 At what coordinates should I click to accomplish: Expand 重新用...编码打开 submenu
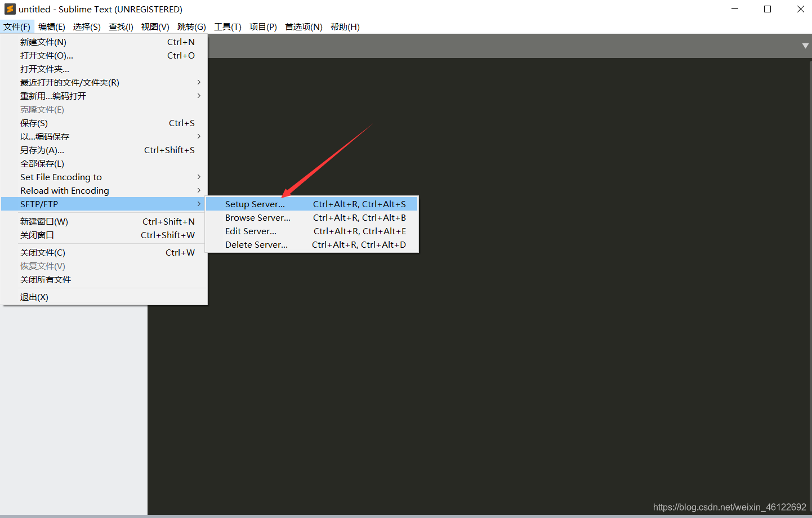tap(104, 96)
